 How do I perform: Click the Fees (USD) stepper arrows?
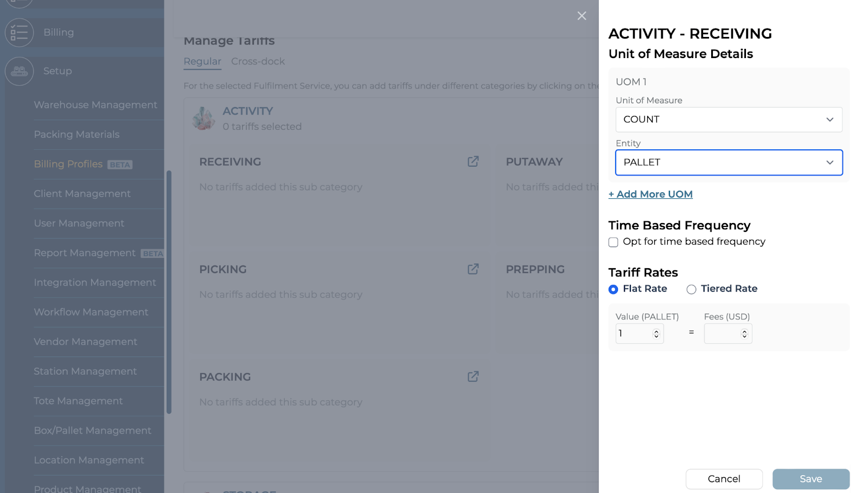[x=744, y=333]
